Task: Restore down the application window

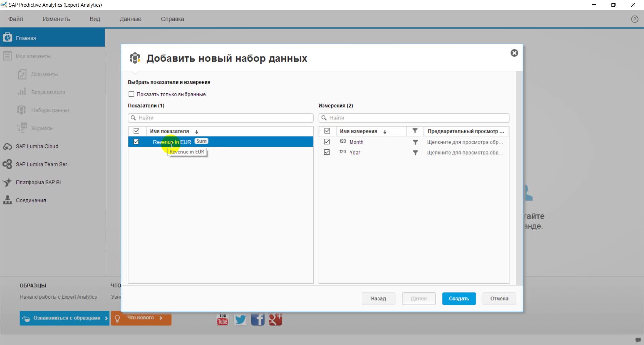Action: [613, 5]
